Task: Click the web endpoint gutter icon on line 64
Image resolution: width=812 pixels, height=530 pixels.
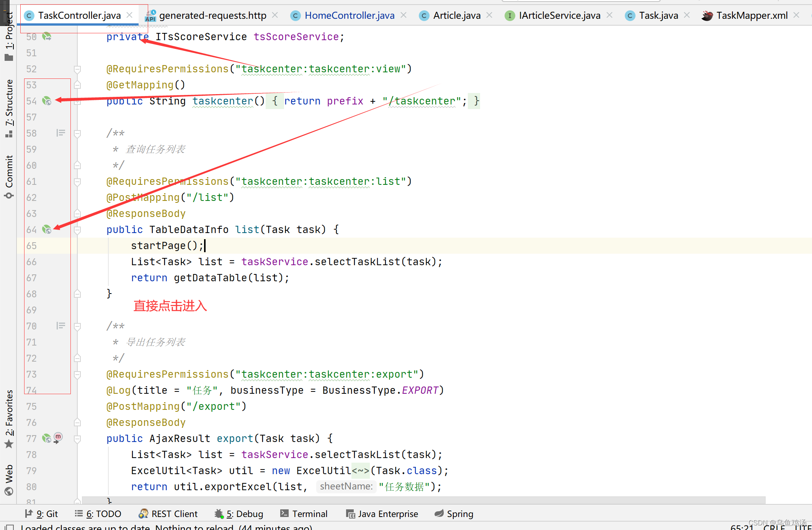Action: pyautogui.click(x=46, y=230)
